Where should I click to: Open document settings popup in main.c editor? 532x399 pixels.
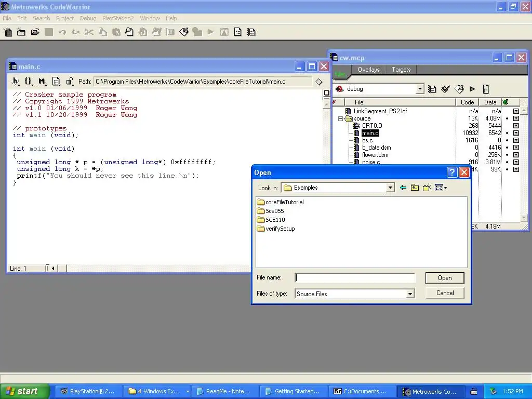click(x=56, y=82)
